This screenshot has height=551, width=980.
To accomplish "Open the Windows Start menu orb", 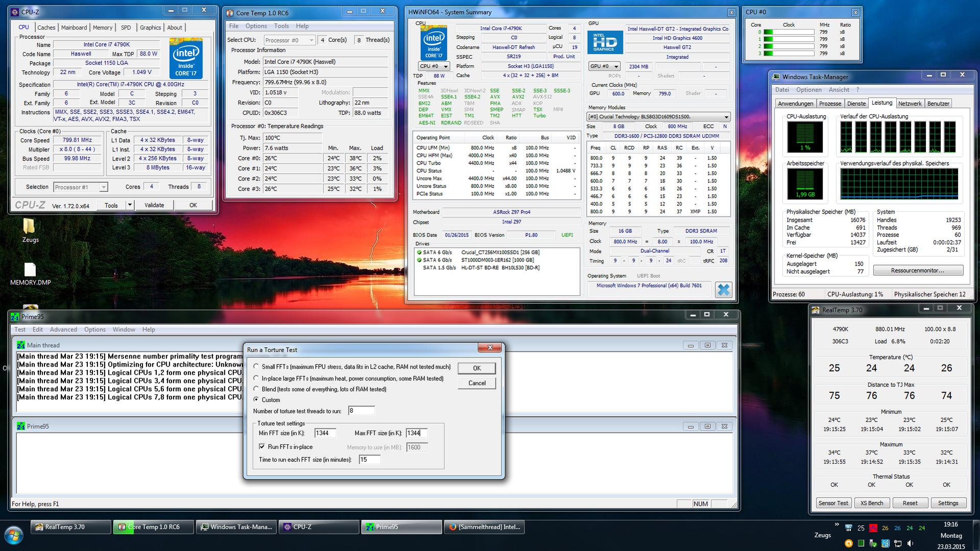I will coord(14,535).
